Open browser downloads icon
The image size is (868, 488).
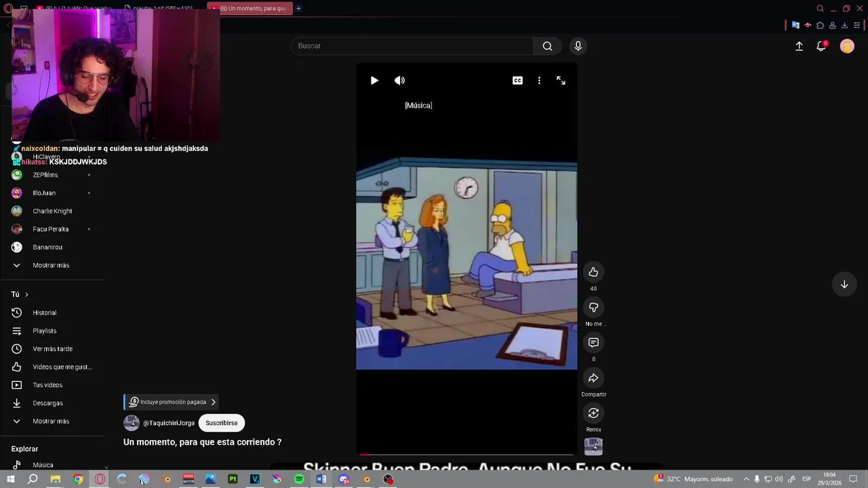click(844, 25)
